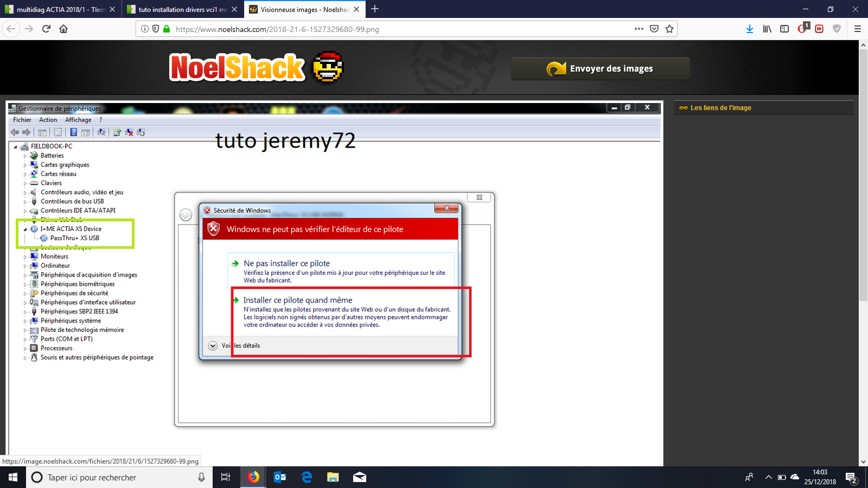Open the Action Center notifications
Image resolution: width=868 pixels, height=488 pixels.
(851, 478)
